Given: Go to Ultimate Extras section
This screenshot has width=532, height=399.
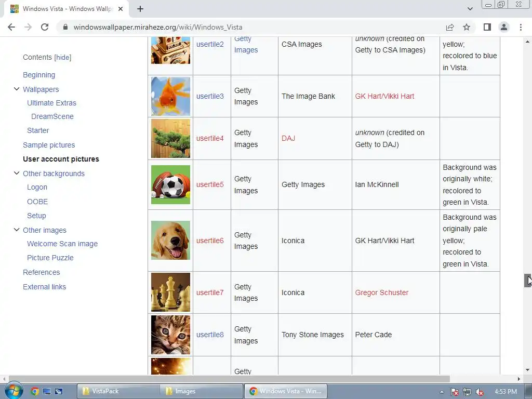Looking at the screenshot, I should click(51, 103).
